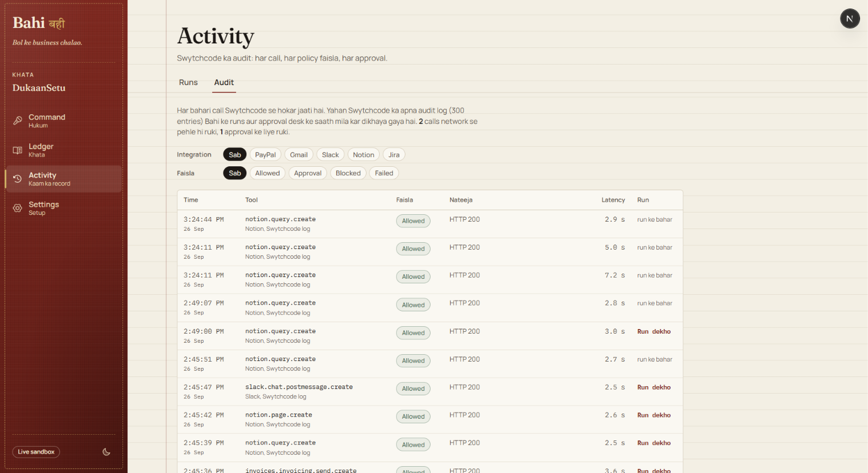868x473 pixels.
Task: Open the N user avatar menu
Action: (850, 19)
